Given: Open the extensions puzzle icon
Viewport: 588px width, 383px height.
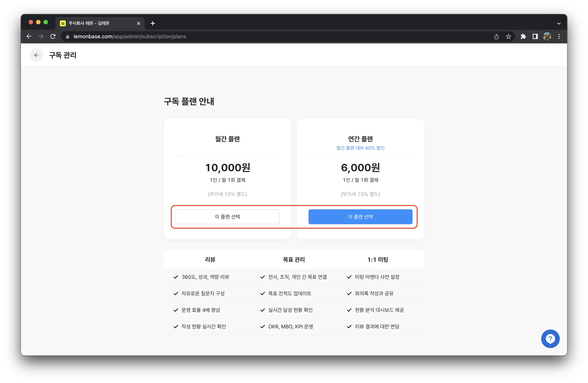Looking at the screenshot, I should [523, 37].
